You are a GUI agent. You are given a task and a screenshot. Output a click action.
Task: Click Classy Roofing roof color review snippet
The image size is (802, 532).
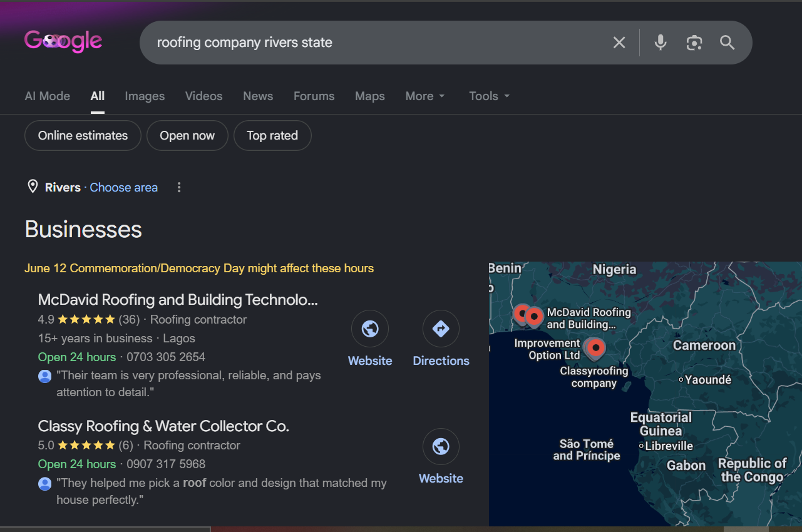click(222, 491)
